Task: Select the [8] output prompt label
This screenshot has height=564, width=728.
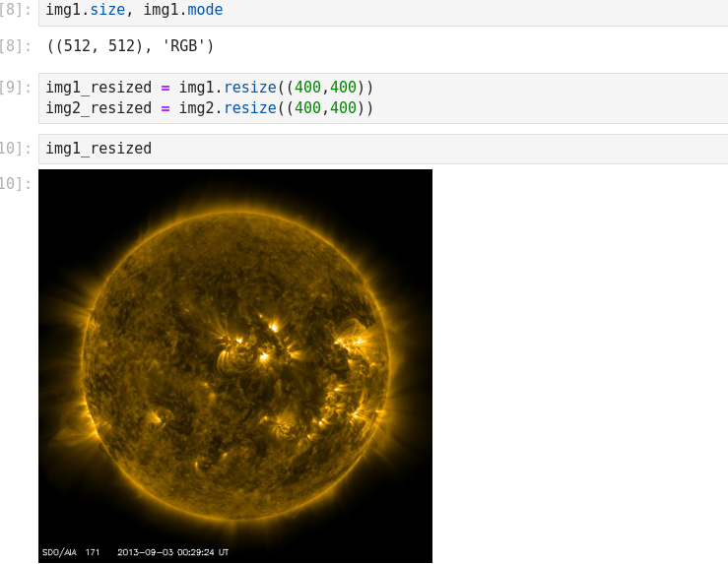Action: (16, 45)
